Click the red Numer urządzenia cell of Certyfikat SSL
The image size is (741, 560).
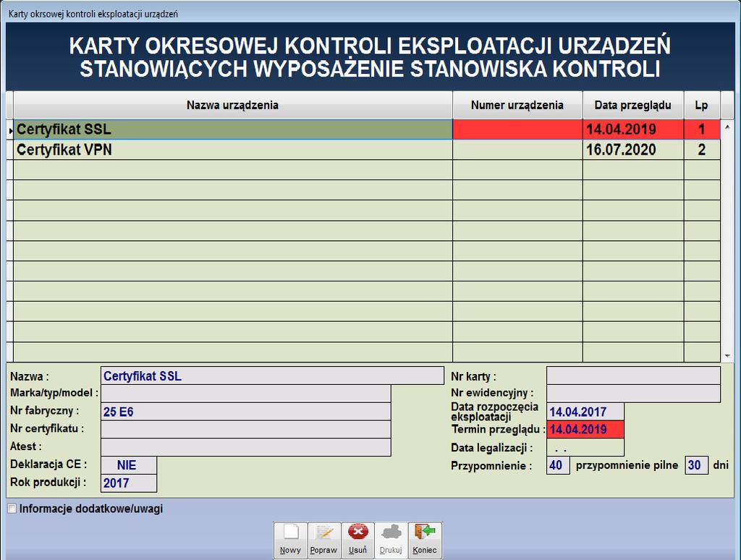pos(517,130)
